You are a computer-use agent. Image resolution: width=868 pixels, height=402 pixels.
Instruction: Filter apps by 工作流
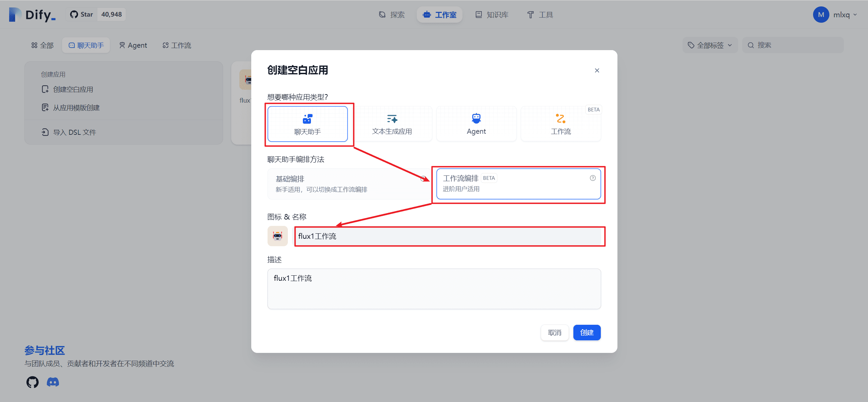click(x=177, y=45)
